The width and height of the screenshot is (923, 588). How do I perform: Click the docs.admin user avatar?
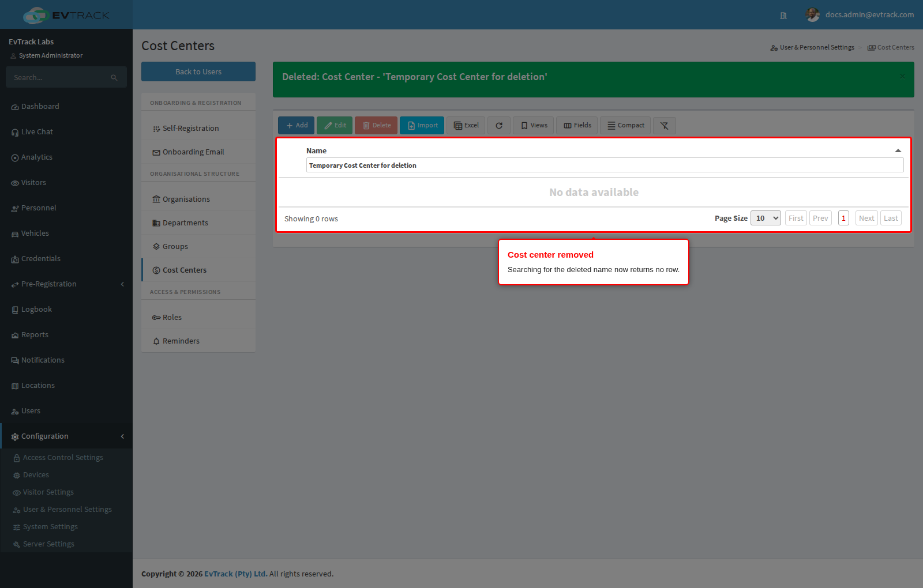pyautogui.click(x=813, y=15)
